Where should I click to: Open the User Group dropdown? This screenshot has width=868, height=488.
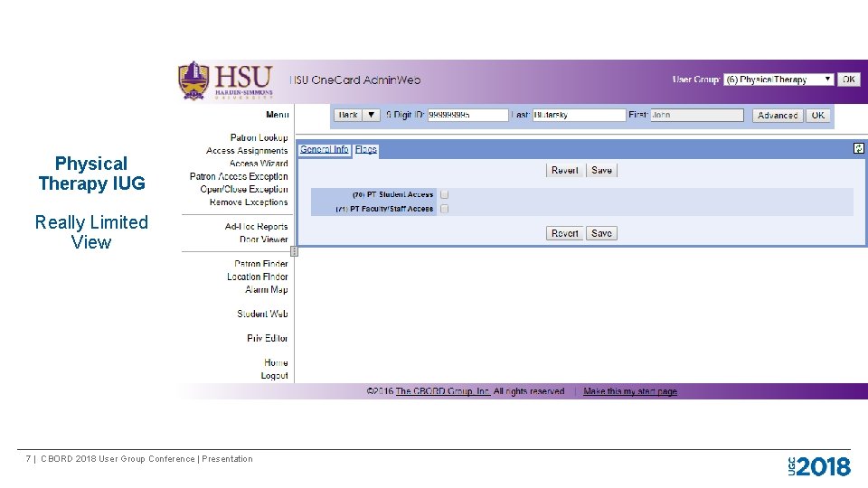click(x=778, y=80)
